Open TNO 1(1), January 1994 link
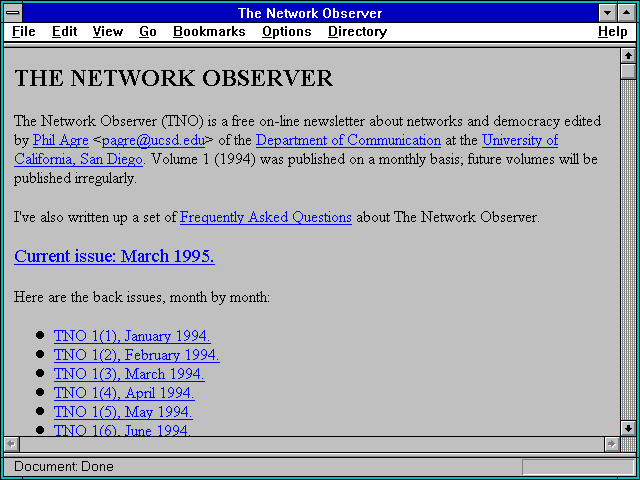640x480 pixels. pyautogui.click(x=132, y=336)
